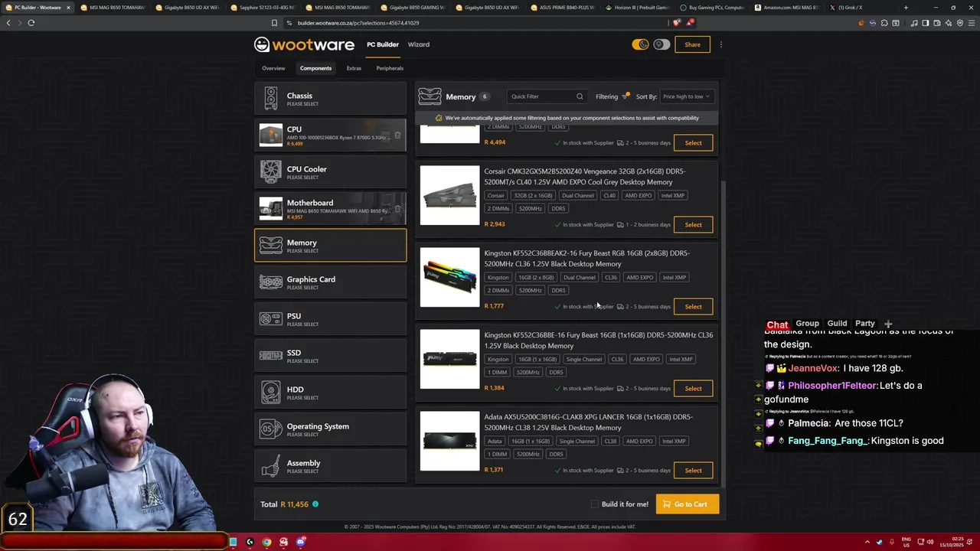Choose the CPU Cooler component category
Screen dimensions: 980x551
coord(330,172)
